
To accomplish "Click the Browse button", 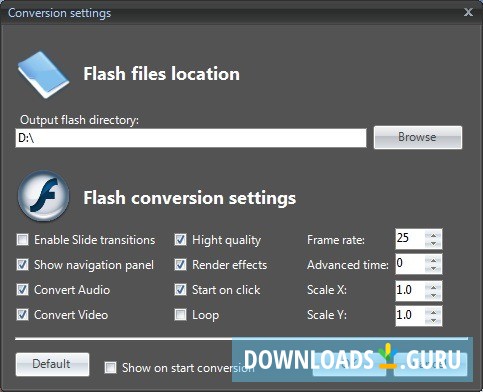I will pyautogui.click(x=418, y=137).
